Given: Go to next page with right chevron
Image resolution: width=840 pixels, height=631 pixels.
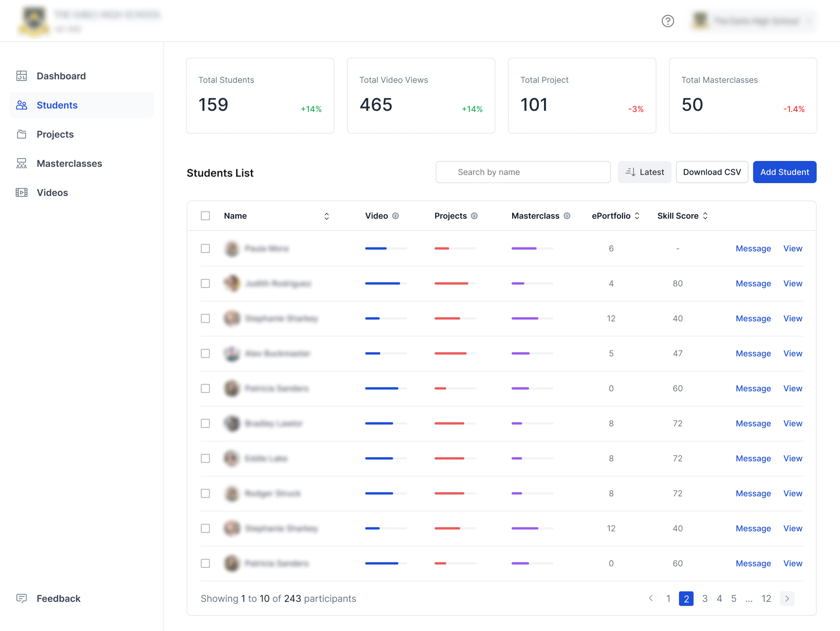Looking at the screenshot, I should pyautogui.click(x=787, y=598).
